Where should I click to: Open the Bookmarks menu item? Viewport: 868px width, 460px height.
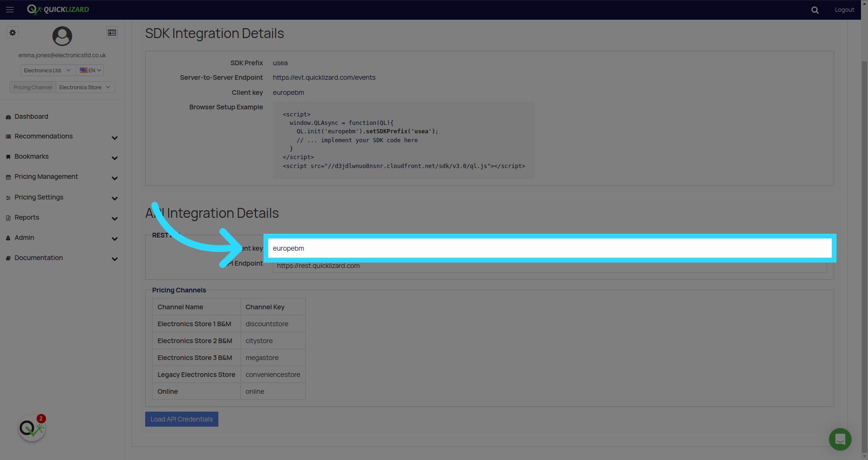(31, 156)
